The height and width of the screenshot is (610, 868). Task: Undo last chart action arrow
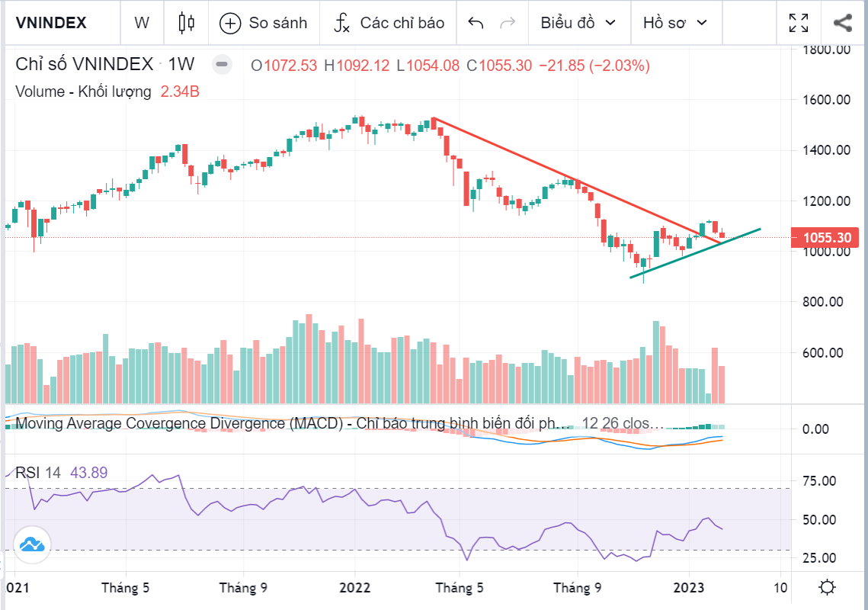click(x=476, y=23)
